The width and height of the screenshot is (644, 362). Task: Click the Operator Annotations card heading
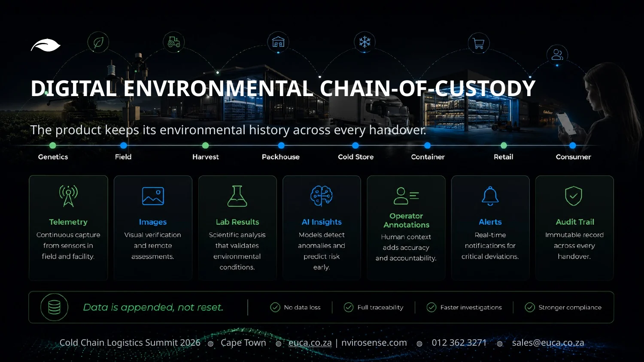pos(406,220)
